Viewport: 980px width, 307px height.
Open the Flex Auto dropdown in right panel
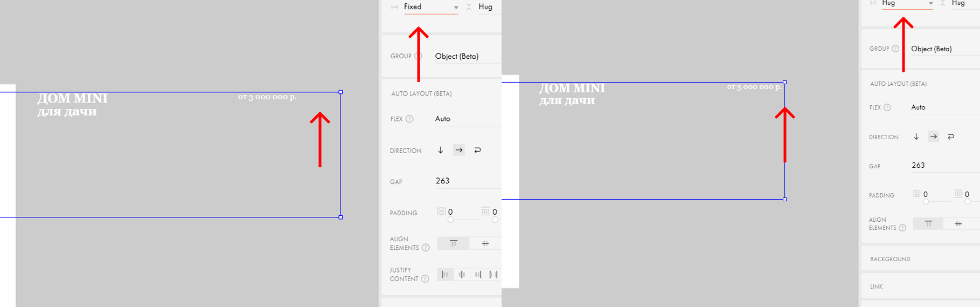point(945,107)
